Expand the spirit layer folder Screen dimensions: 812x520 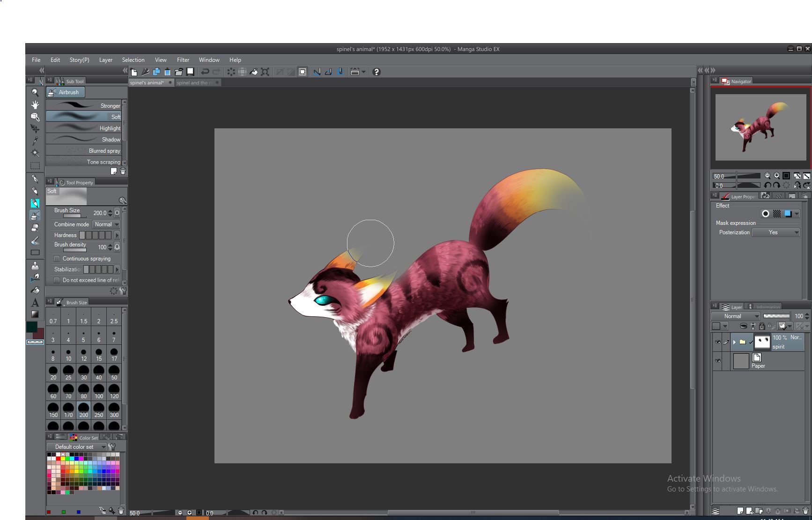click(x=734, y=342)
